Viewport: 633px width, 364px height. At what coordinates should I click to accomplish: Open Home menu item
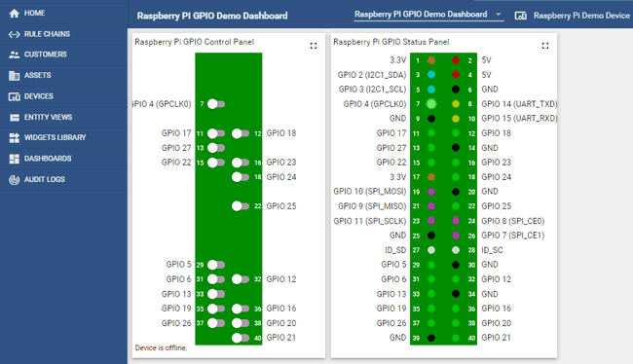click(63, 14)
